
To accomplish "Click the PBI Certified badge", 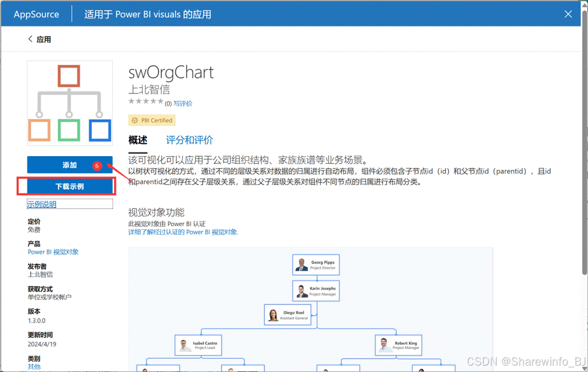I will tap(152, 120).
